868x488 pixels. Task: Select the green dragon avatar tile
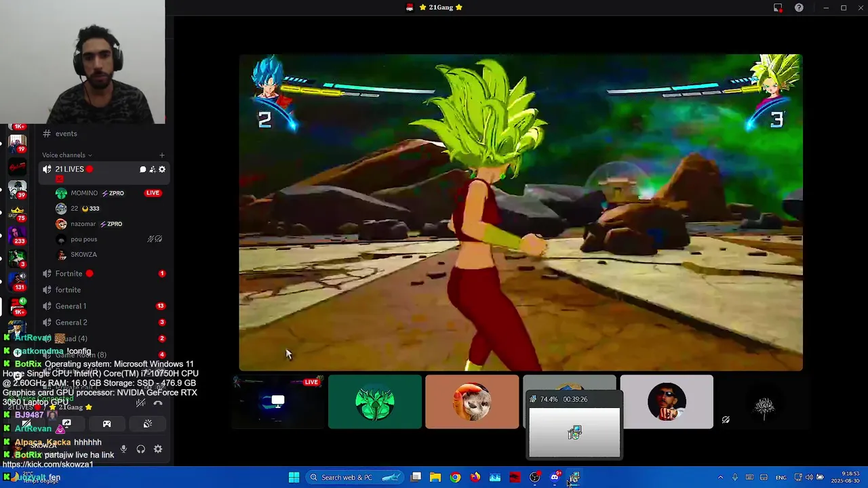point(375,402)
